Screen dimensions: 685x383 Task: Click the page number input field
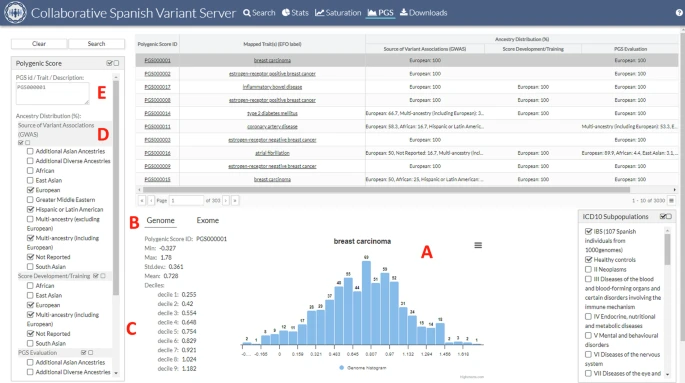coord(186,200)
